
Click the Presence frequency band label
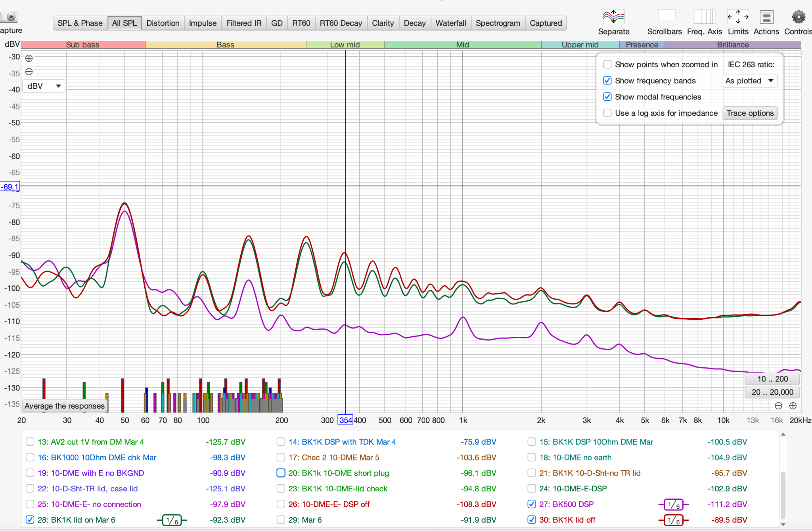click(642, 45)
